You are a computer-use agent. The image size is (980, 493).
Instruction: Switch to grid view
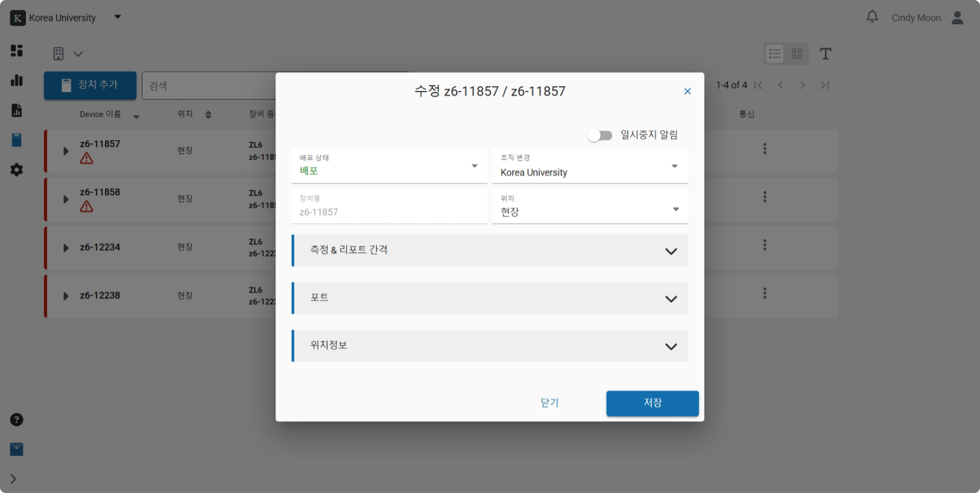797,54
